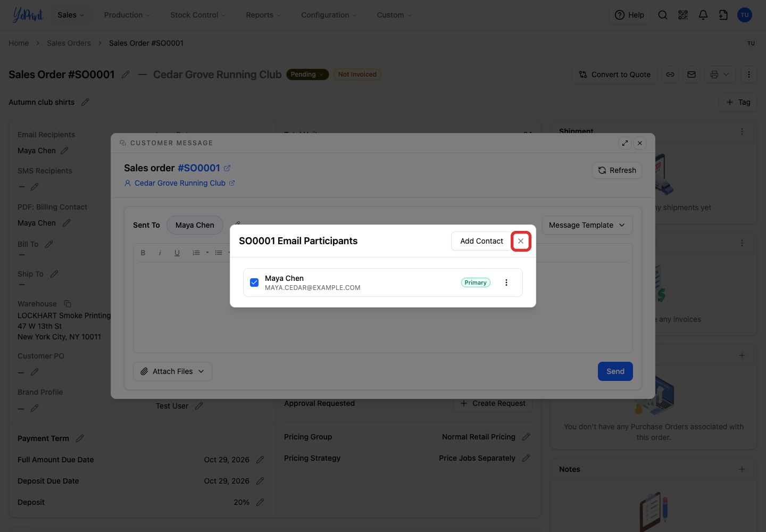Screen dimensions: 766x532
Task: Open the Stock Control menu
Action: (198, 15)
